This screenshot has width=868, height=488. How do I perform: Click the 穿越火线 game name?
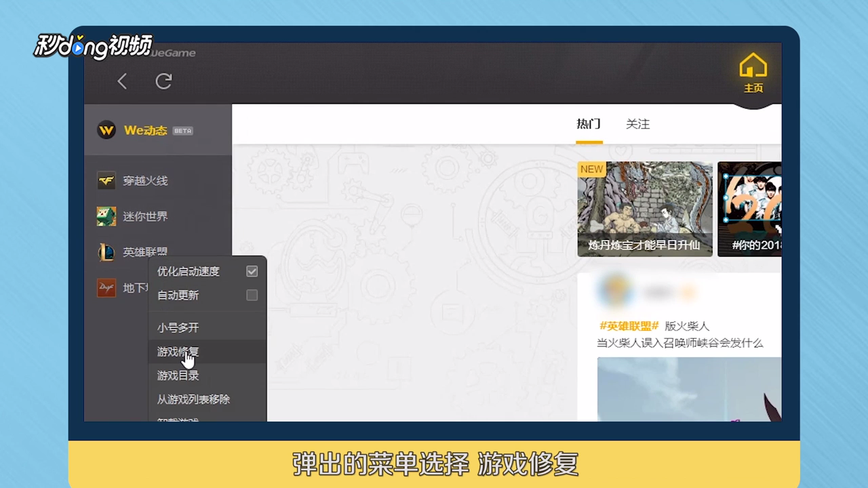click(145, 181)
